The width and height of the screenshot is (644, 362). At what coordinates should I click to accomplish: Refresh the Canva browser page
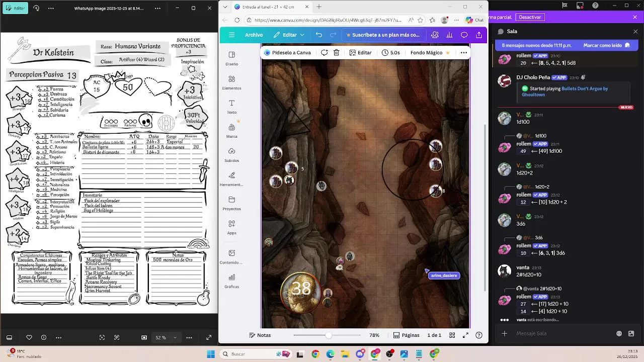click(x=237, y=20)
